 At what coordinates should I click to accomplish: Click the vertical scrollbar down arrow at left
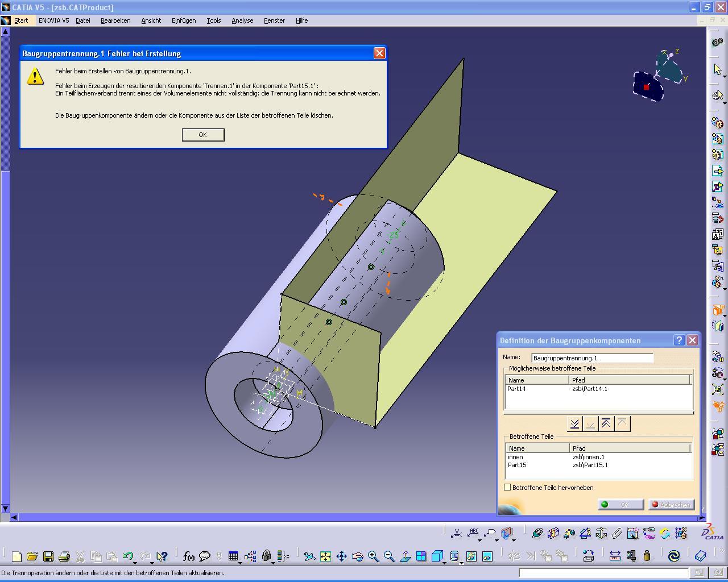pyautogui.click(x=5, y=509)
